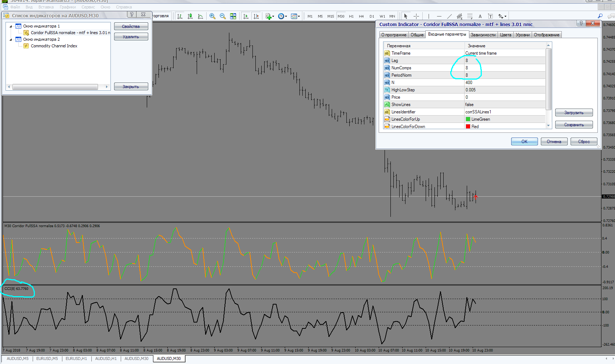Switch to D1 timeframe
This screenshot has width=615, height=364.
click(372, 16)
